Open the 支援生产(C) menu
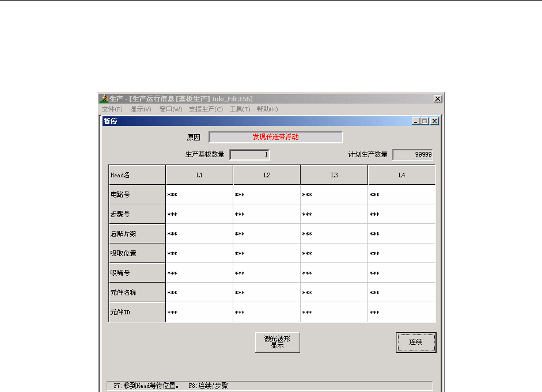This screenshot has height=392, width=542. (x=206, y=109)
